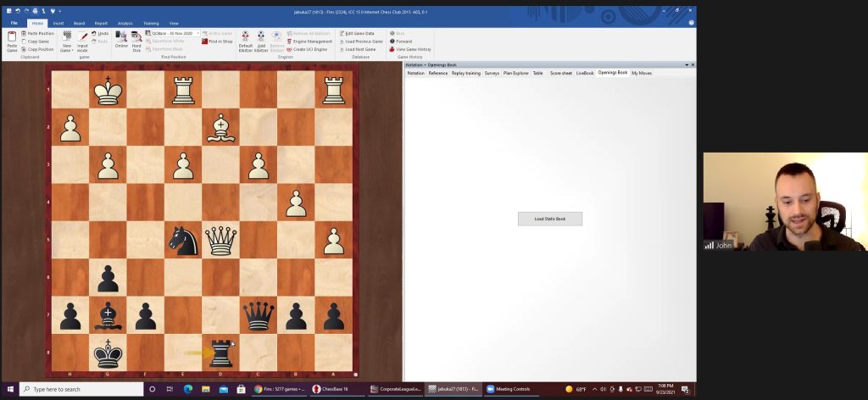This screenshot has height=400, width=868.
Task: Click Undo in the ribbon
Action: (102, 33)
